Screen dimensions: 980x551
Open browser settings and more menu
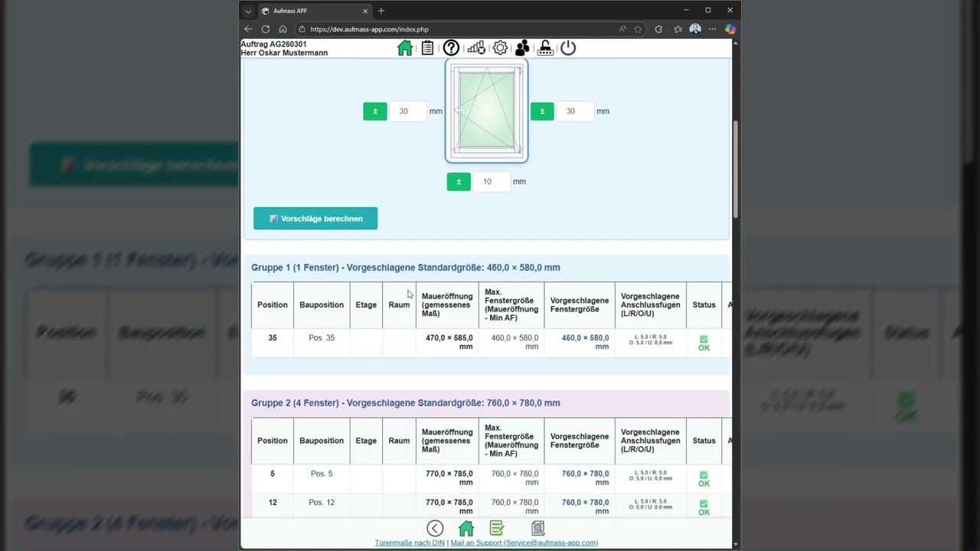tap(712, 29)
